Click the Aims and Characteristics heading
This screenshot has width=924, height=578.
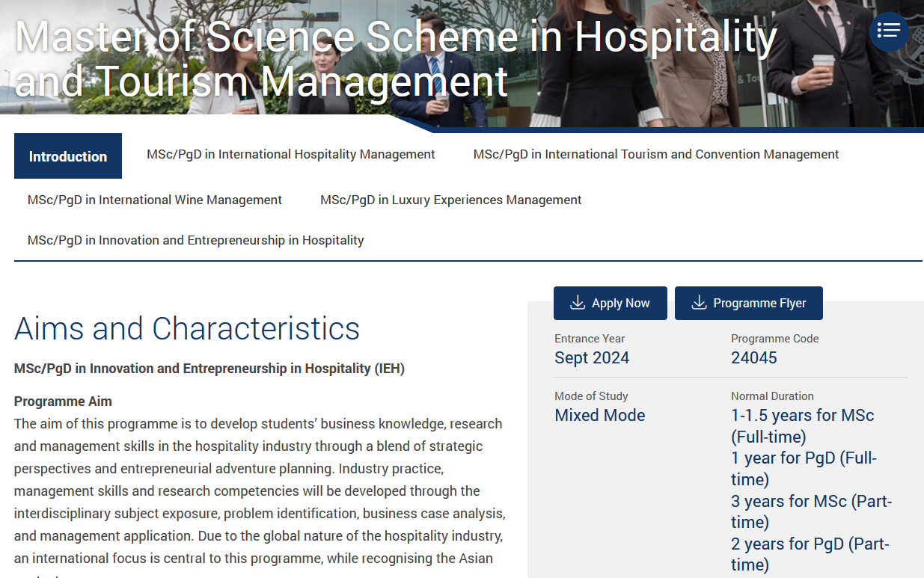click(187, 328)
